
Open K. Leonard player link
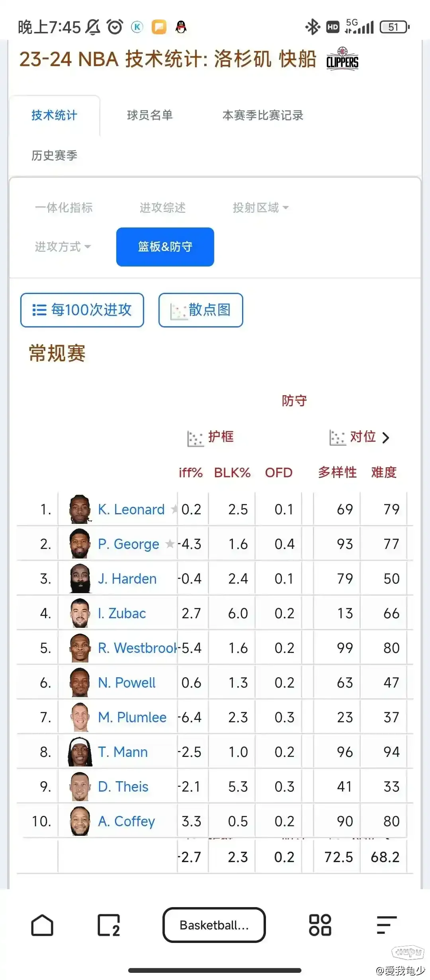[131, 510]
